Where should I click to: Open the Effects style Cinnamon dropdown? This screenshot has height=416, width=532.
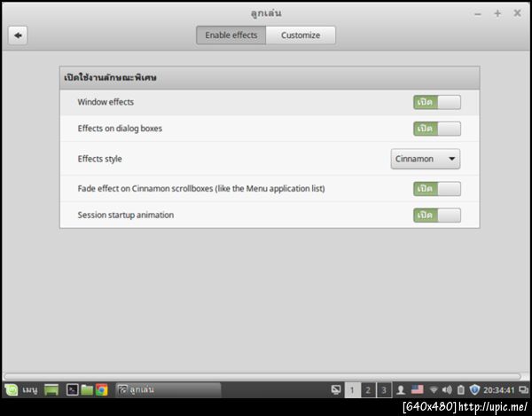(x=426, y=159)
